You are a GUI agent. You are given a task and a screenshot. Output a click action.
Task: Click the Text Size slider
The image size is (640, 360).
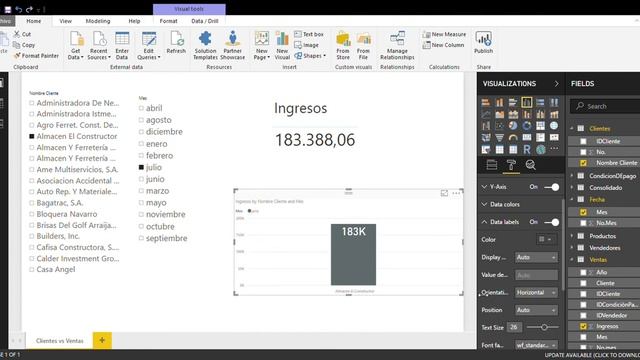pos(543,327)
